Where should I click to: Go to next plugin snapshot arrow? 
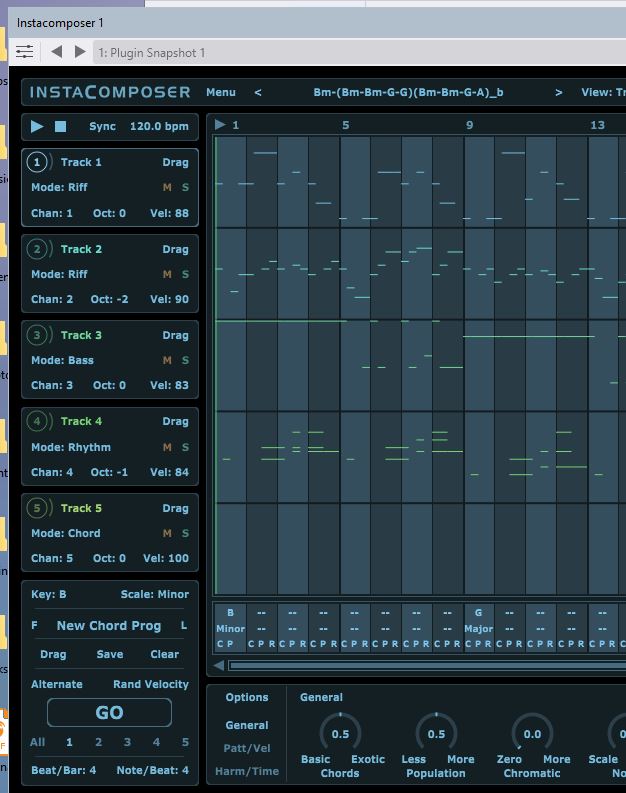click(80, 52)
